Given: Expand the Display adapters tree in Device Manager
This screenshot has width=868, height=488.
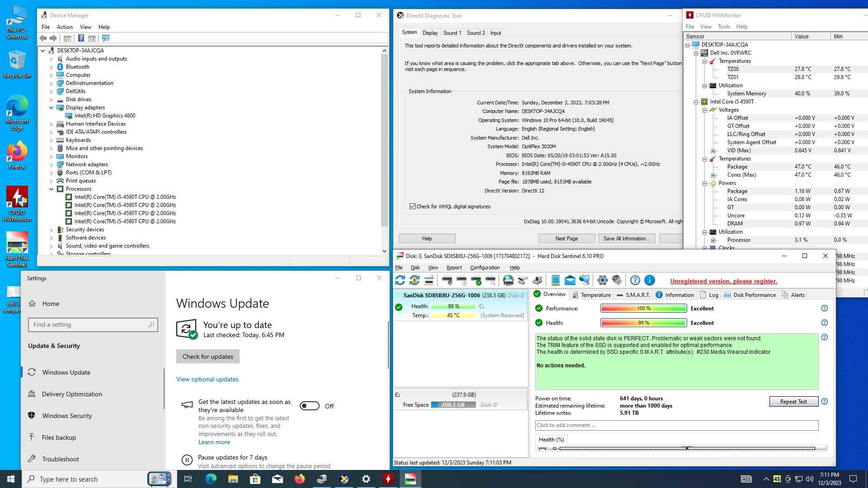Looking at the screenshot, I should [51, 107].
